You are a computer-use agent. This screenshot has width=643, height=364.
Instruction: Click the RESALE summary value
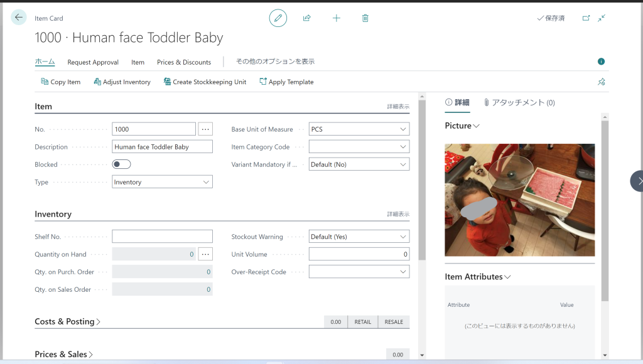[x=394, y=322]
